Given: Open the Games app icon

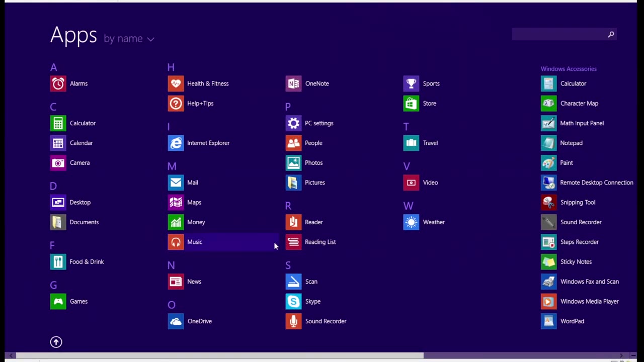Looking at the screenshot, I should [x=58, y=301].
